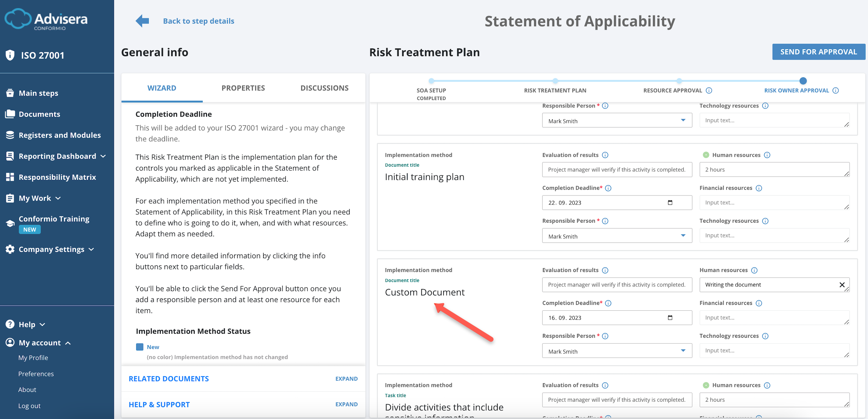
Task: Click the Send For Approval button
Action: (819, 52)
